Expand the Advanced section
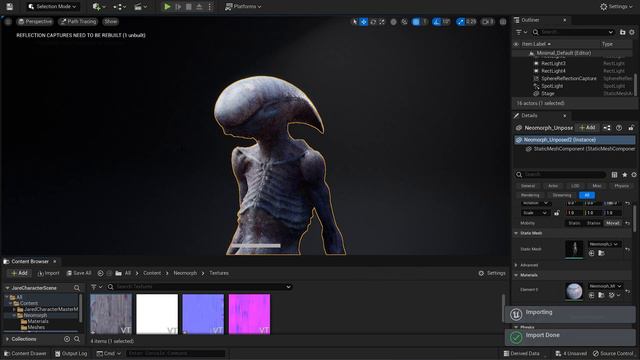640x360 pixels. coord(516,265)
